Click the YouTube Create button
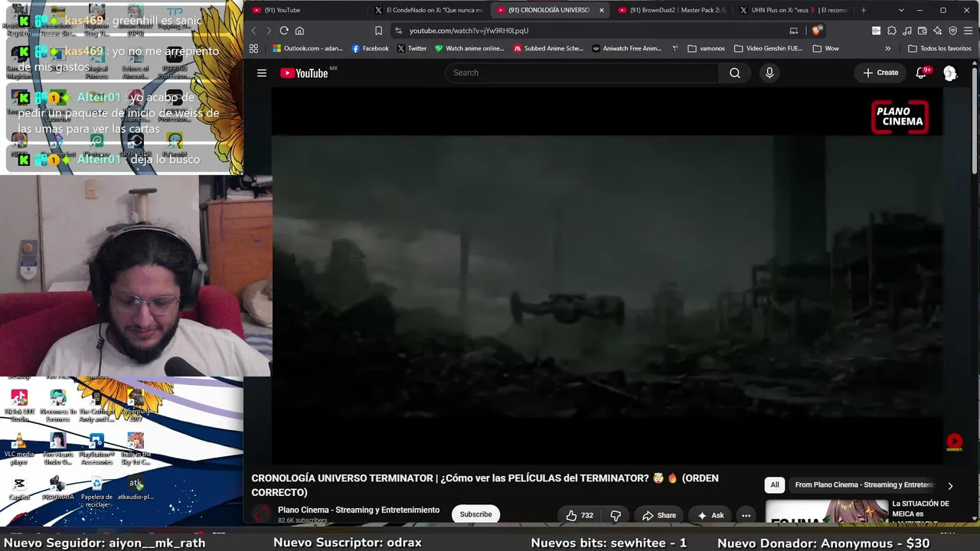Image resolution: width=980 pixels, height=551 pixels. tap(880, 73)
